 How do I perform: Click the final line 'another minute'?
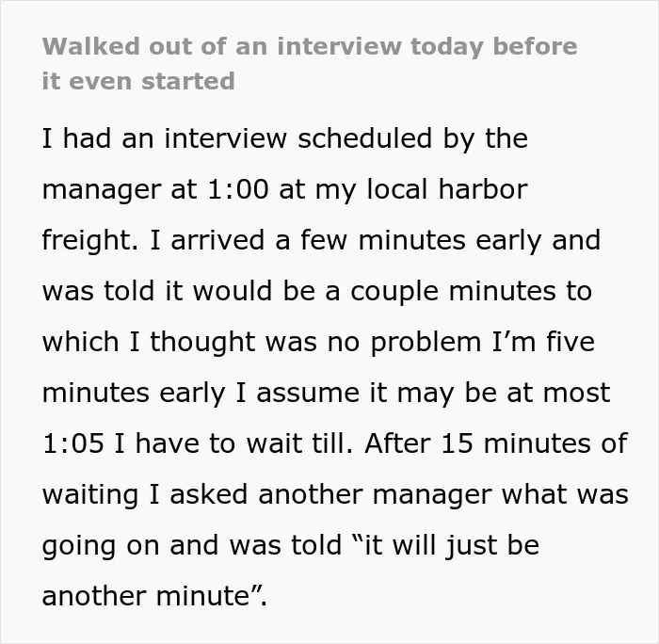pos(154,596)
